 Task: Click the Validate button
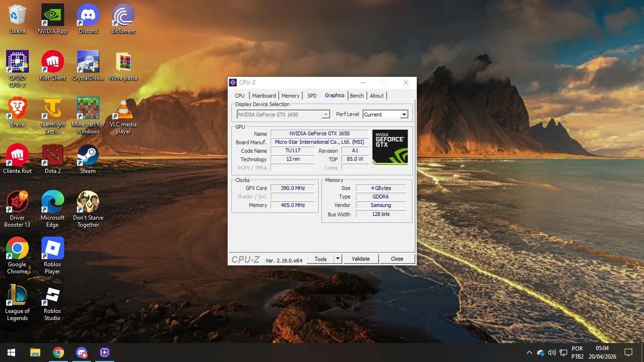[x=361, y=259]
